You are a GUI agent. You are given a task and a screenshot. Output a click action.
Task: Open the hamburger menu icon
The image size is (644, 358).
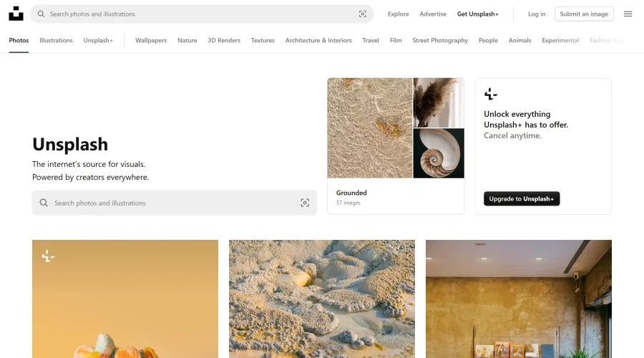click(x=628, y=14)
